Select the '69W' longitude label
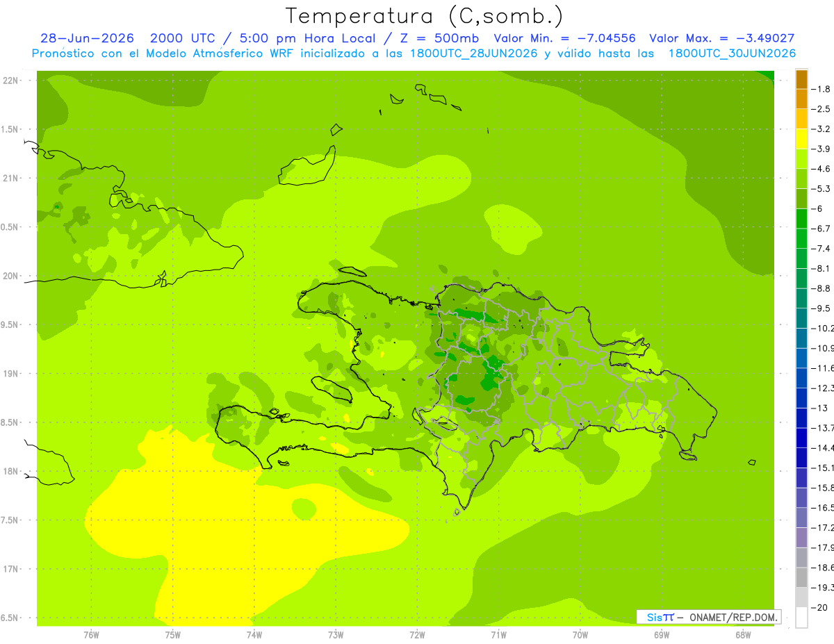This screenshot has width=834, height=644. 662,635
